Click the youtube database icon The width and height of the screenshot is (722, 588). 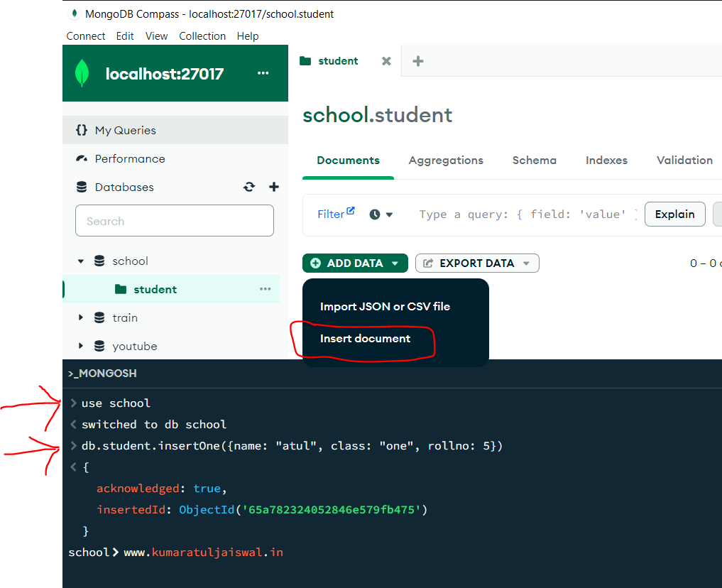tap(99, 347)
